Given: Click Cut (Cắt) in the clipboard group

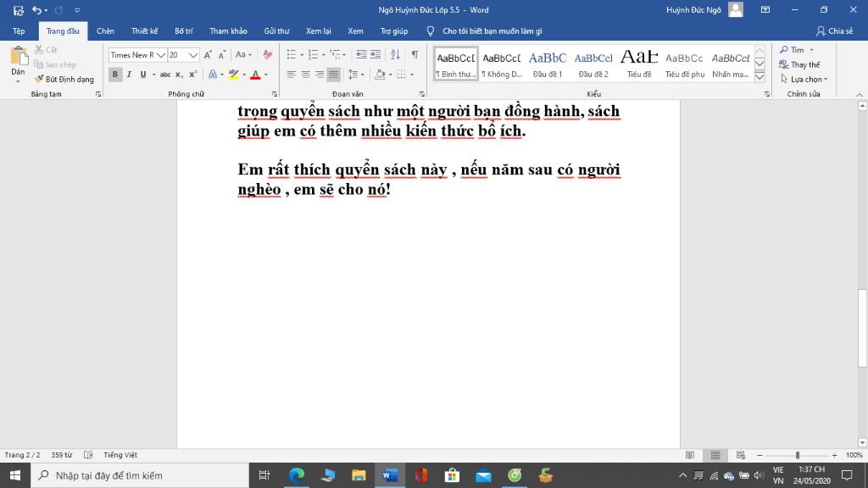Looking at the screenshot, I should coord(46,50).
